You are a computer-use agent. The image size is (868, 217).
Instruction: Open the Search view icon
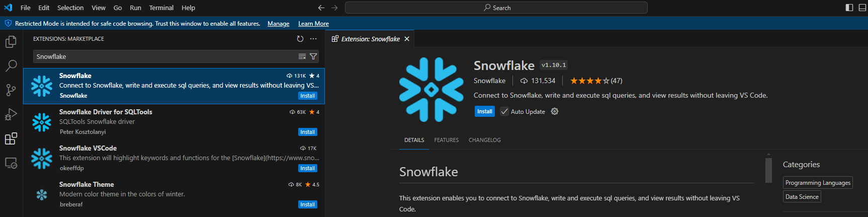tap(11, 66)
